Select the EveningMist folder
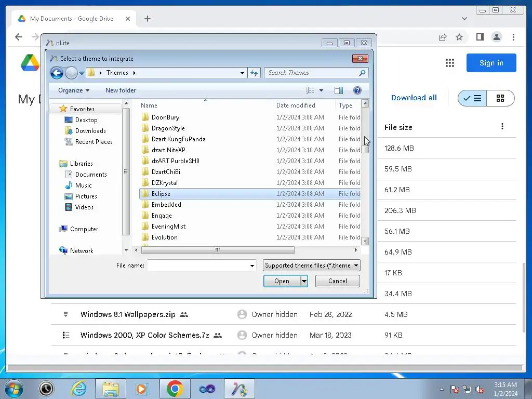Screen dimensions: 532x399 [x=168, y=227]
